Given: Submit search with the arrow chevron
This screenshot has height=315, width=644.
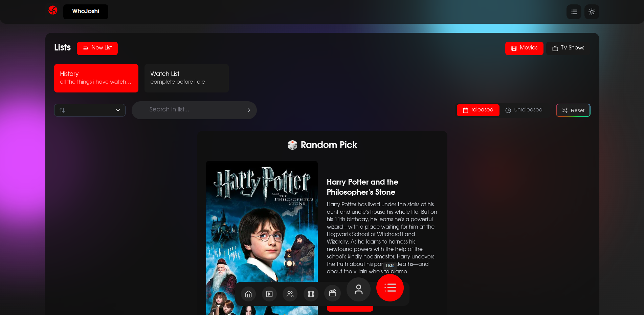Looking at the screenshot, I should [x=249, y=110].
